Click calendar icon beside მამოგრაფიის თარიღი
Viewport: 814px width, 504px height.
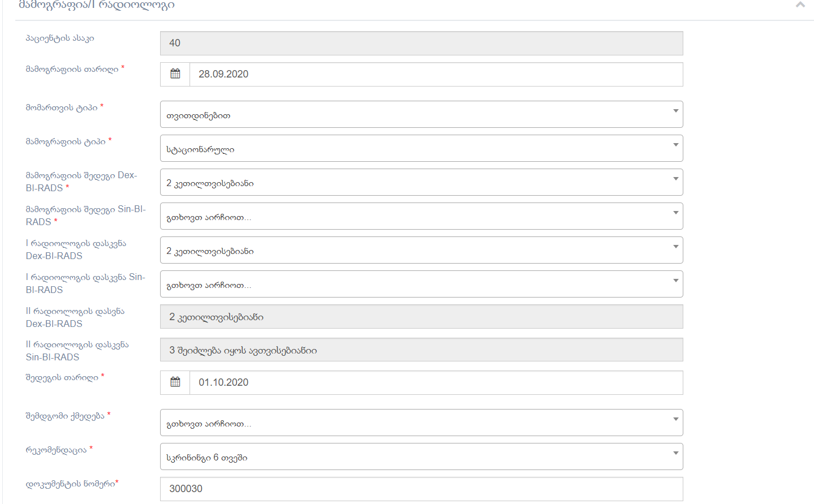[175, 74]
